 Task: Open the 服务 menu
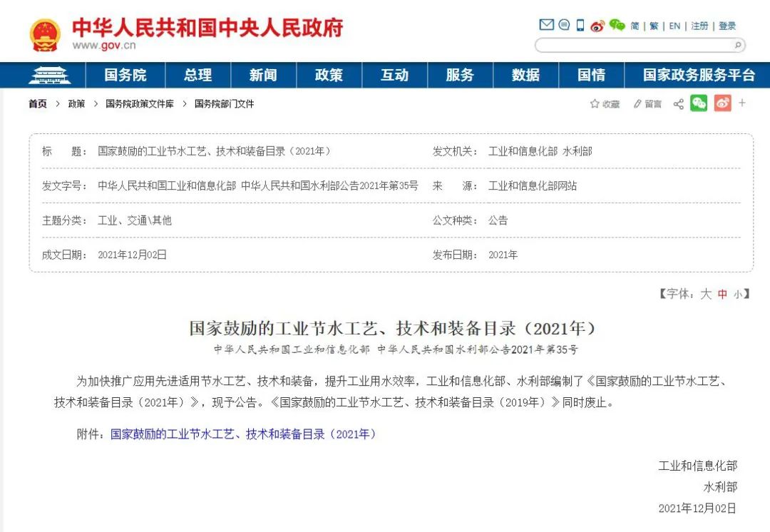tap(460, 75)
